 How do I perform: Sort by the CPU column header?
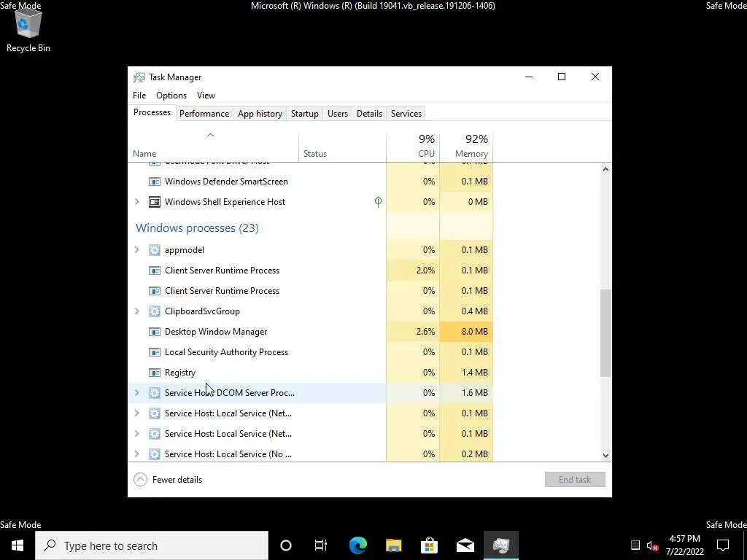tap(413, 146)
